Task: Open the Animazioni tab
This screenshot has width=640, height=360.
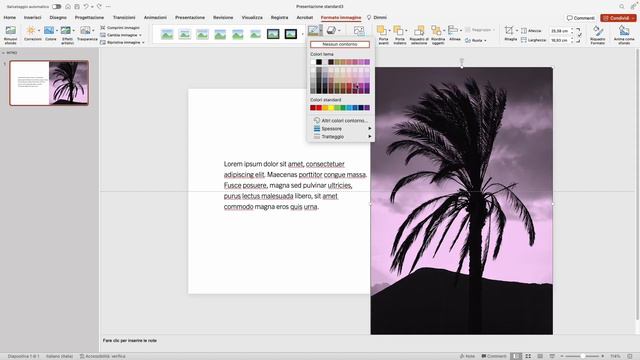Action: pyautogui.click(x=155, y=18)
